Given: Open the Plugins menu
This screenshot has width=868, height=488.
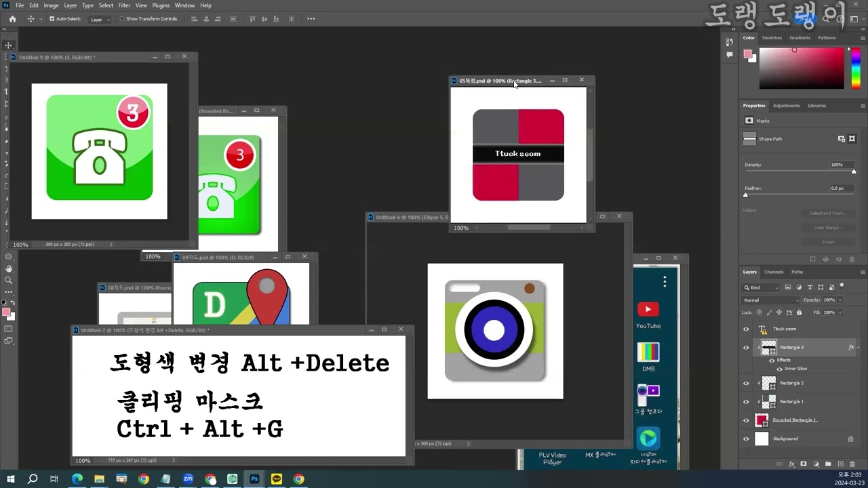Looking at the screenshot, I should pos(161,5).
